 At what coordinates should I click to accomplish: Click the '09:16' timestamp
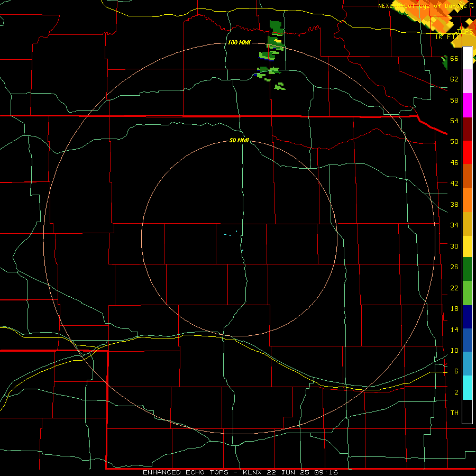[326, 472]
